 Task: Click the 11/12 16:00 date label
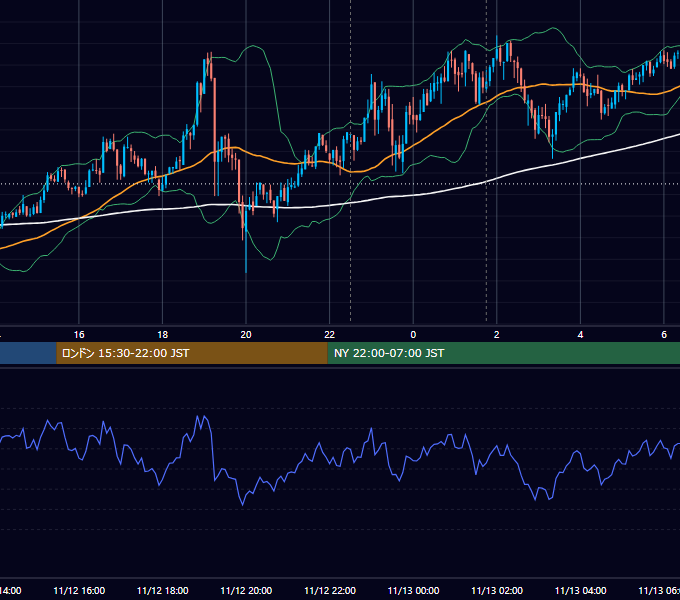[79, 590]
